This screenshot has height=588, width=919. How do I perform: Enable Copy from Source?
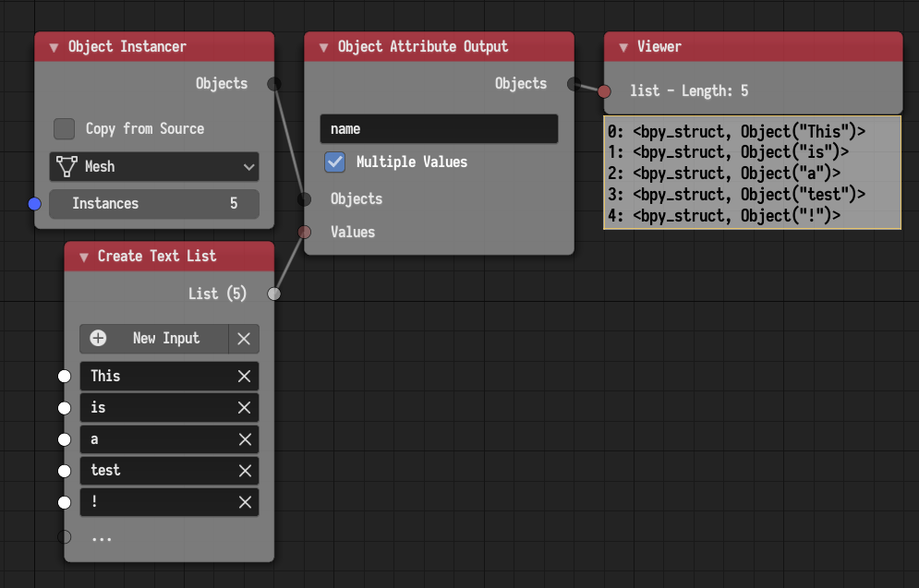64,128
